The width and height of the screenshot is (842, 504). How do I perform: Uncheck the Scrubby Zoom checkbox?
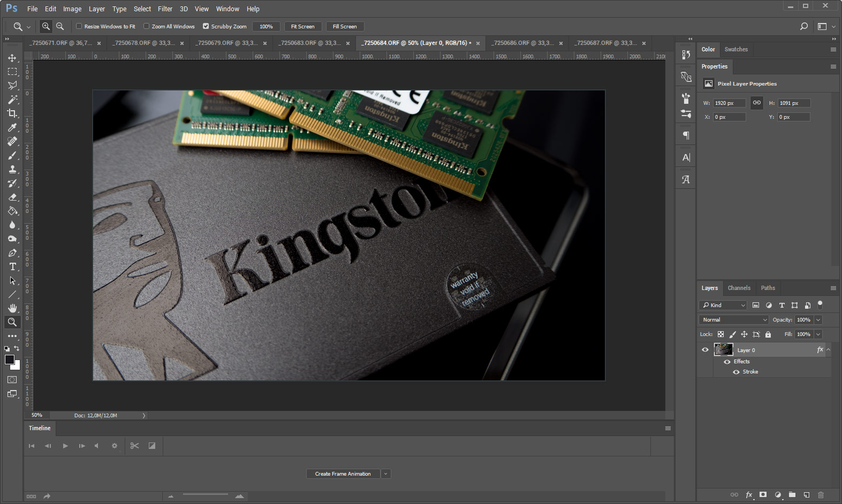tap(206, 26)
